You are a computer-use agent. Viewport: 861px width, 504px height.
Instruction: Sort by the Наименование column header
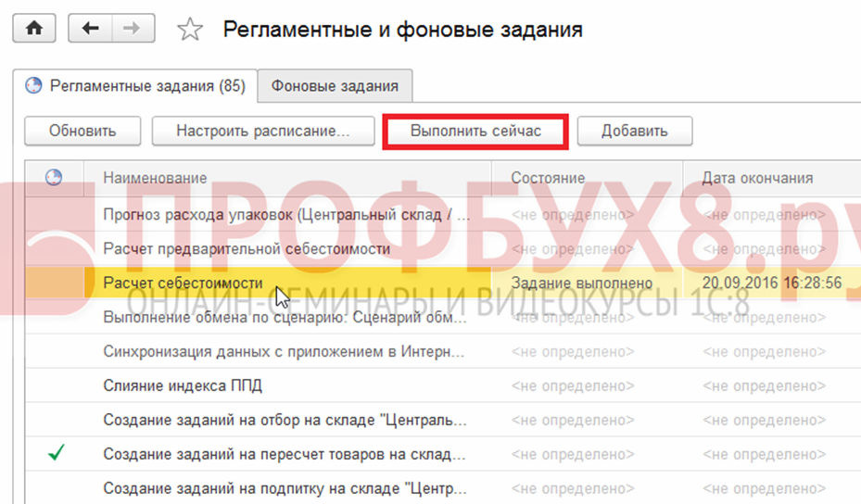[x=155, y=178]
